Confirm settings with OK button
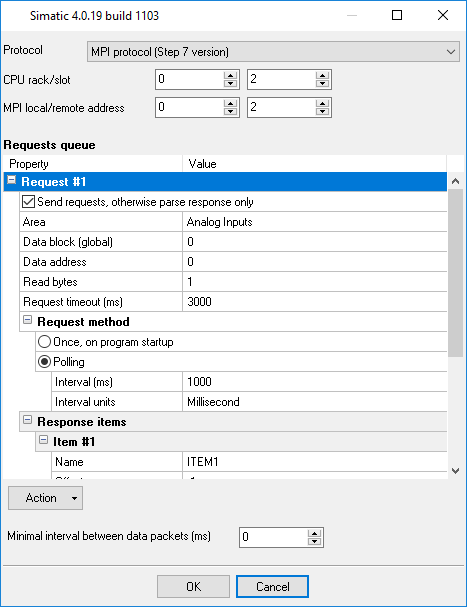 click(193, 586)
